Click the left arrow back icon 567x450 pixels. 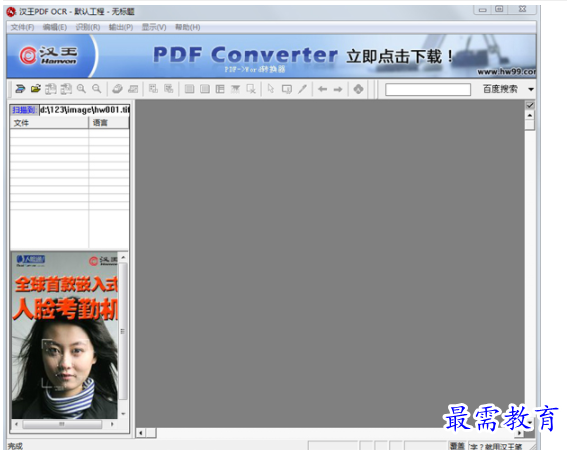[322, 89]
